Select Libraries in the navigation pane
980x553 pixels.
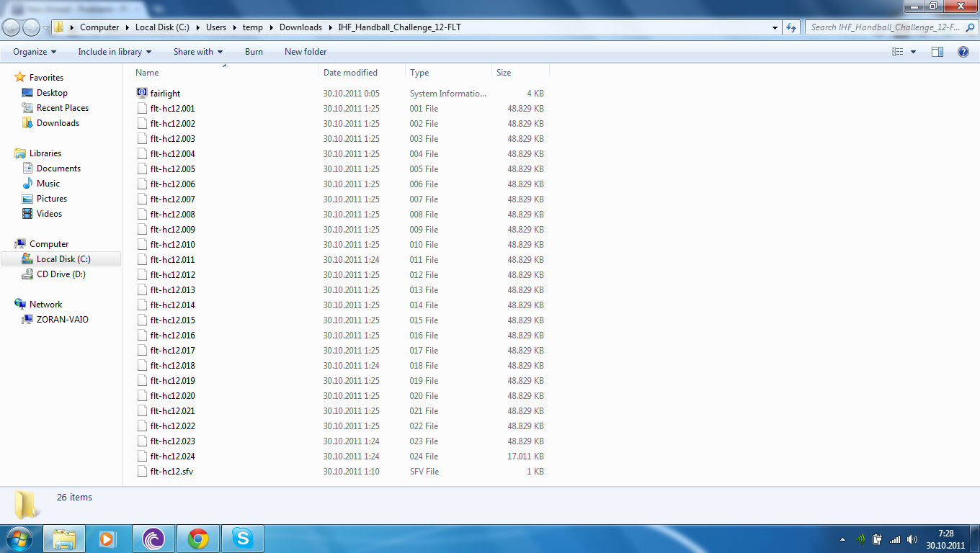click(45, 153)
